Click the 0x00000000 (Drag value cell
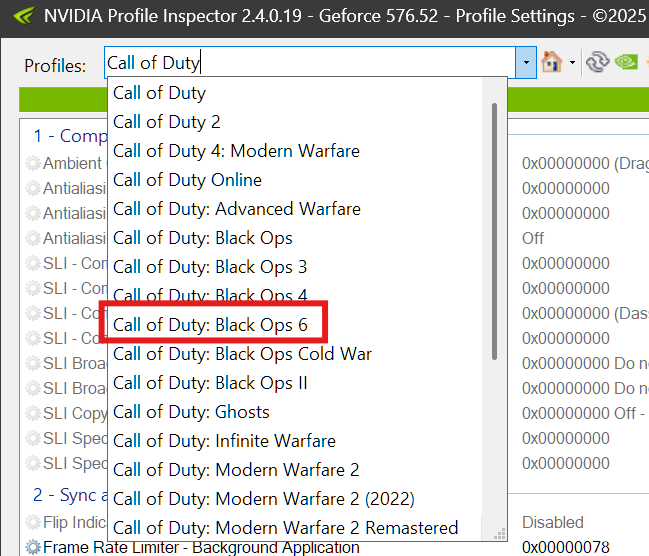 point(585,163)
